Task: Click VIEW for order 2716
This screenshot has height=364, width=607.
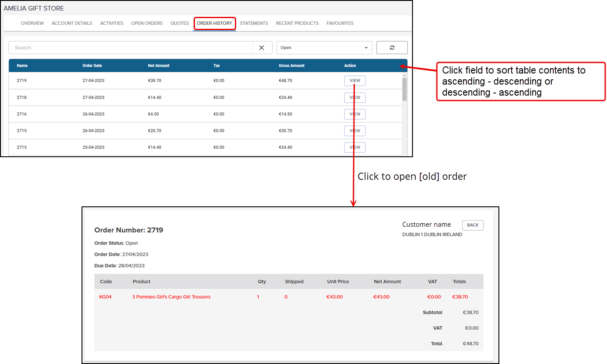Action: tap(354, 114)
